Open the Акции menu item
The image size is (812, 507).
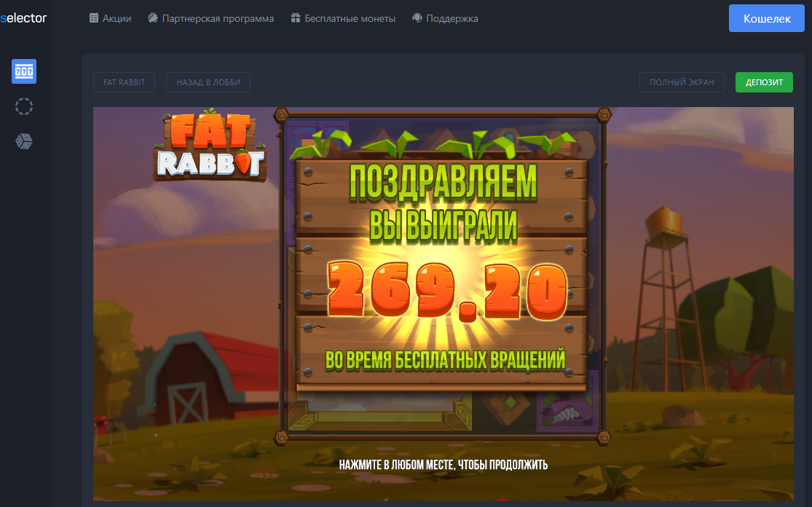110,18
